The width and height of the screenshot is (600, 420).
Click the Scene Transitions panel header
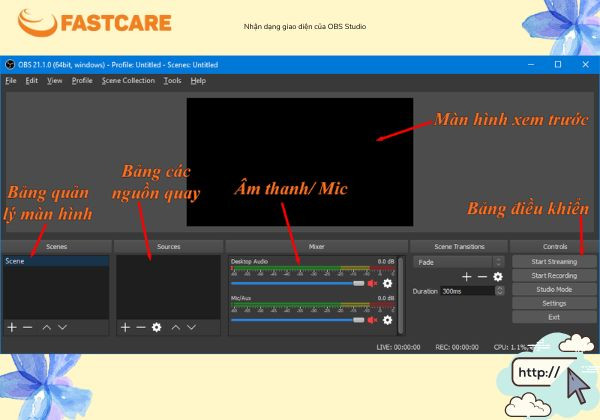click(x=459, y=247)
